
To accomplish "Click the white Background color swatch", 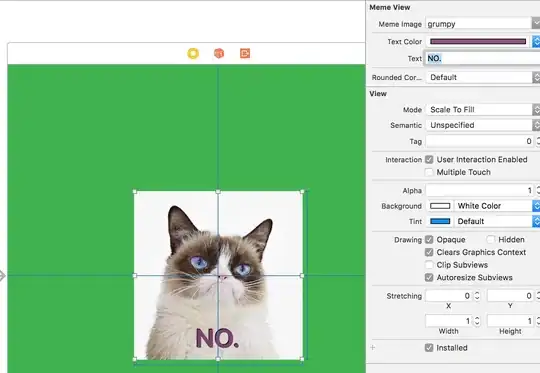I will pos(440,206).
